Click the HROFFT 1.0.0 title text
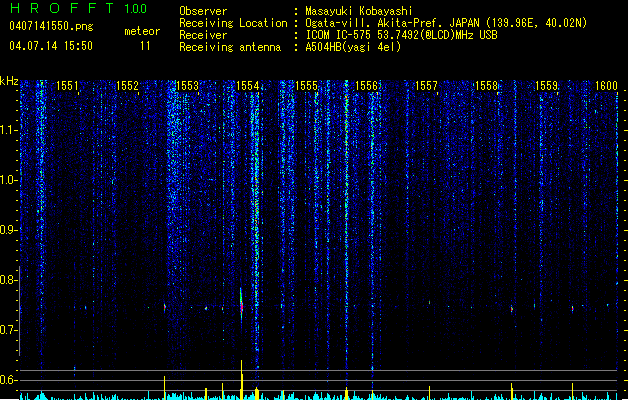Screen dimensions: 629x400 click(78, 8)
